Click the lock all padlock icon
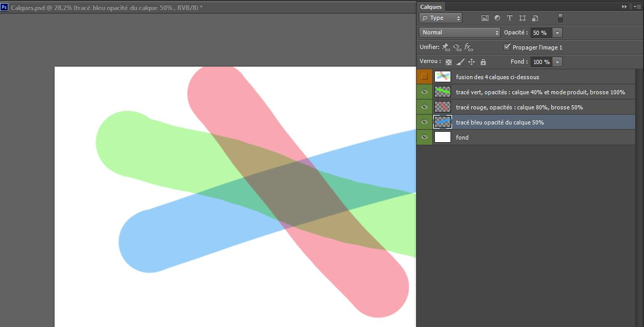 click(x=483, y=62)
